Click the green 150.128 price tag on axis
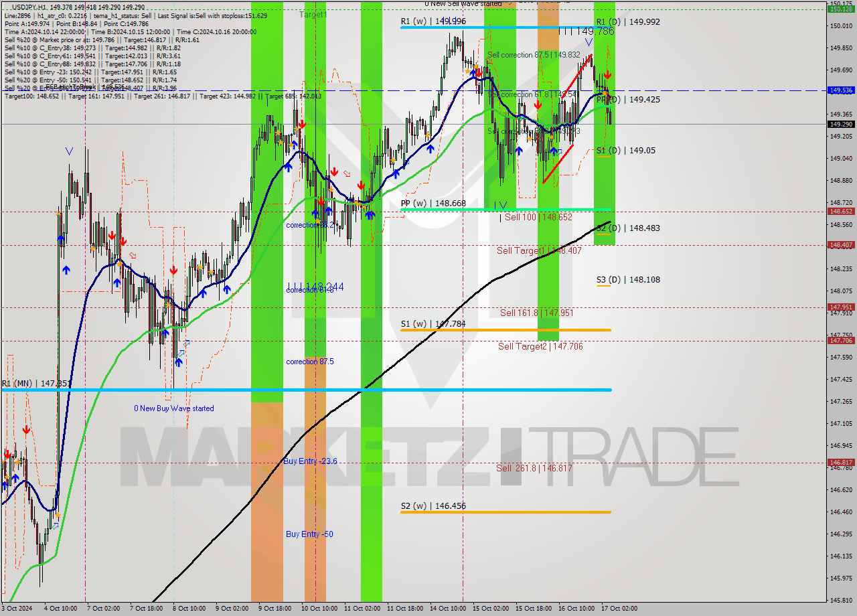Screen dimensions: 857x616 pos(841,9)
